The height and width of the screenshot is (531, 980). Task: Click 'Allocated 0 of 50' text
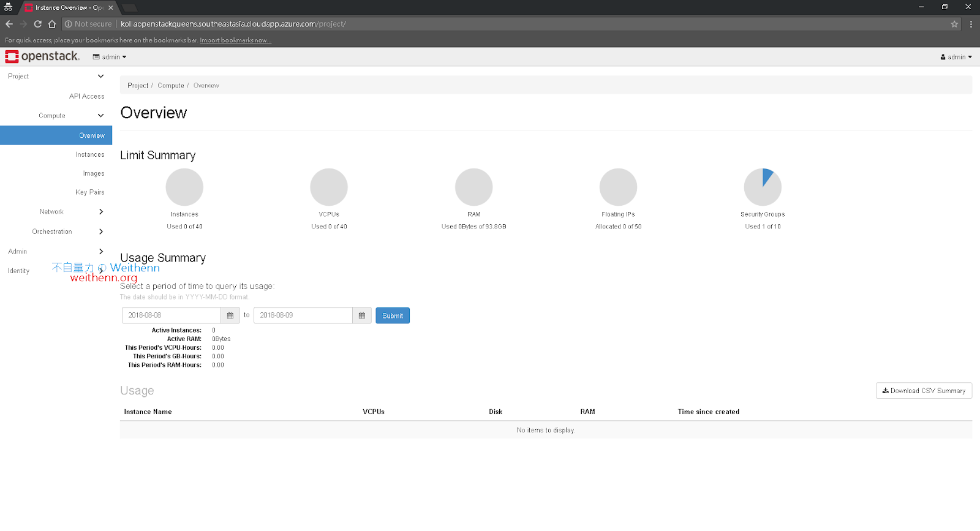[x=618, y=227]
